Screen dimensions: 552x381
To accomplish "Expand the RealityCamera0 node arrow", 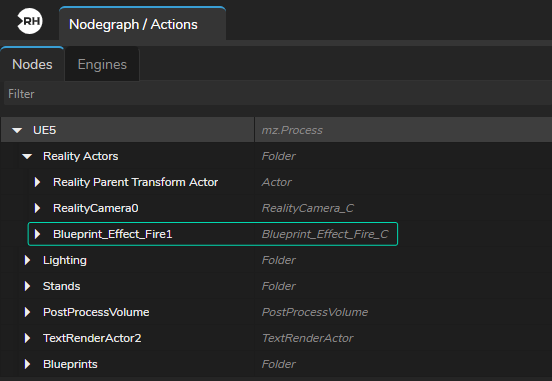I will click(x=37, y=208).
